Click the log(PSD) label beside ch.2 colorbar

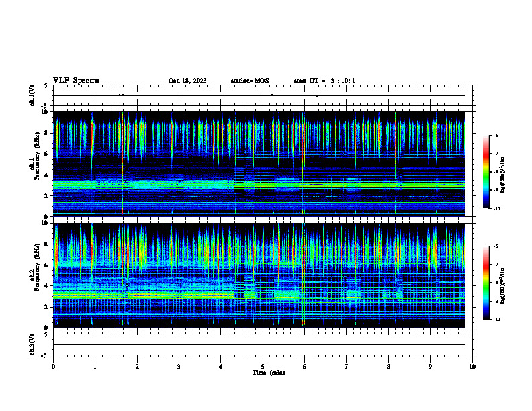click(503, 286)
